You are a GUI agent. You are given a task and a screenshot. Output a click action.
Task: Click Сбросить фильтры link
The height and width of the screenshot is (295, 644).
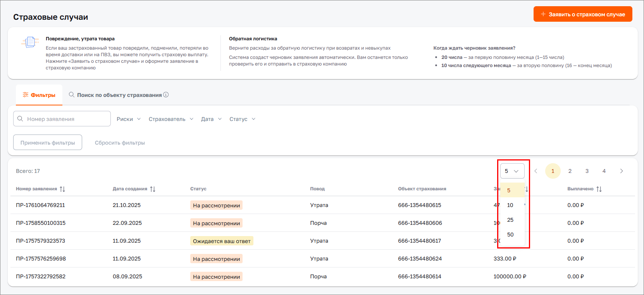click(x=120, y=143)
